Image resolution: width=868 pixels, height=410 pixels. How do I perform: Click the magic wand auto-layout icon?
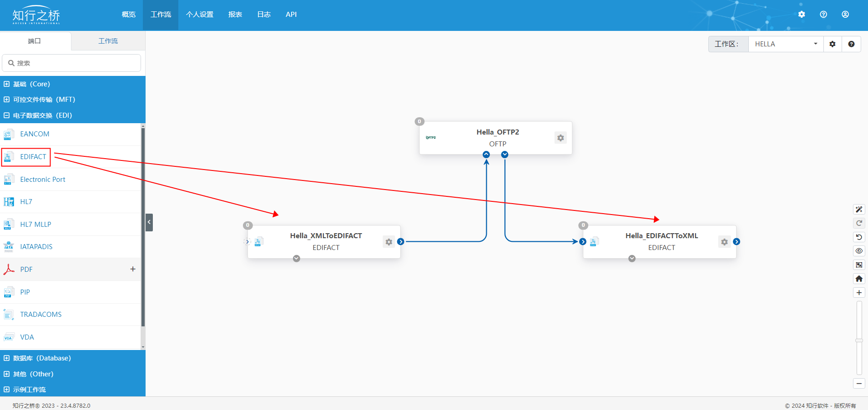pos(859,210)
